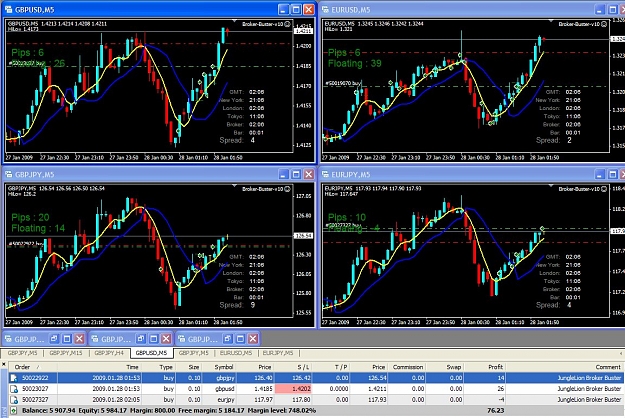This screenshot has height=418, width=625.
Task: Click the icon beside the Balance summary row
Action: (x=14, y=410)
